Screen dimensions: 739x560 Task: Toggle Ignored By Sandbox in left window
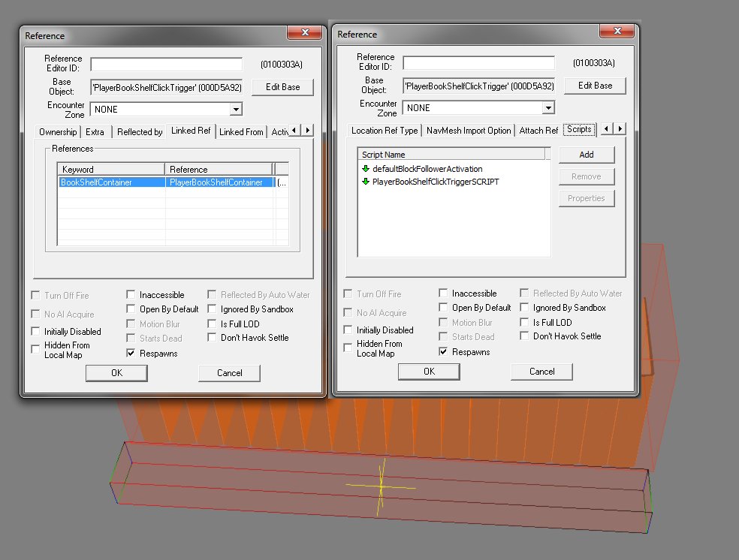(212, 309)
